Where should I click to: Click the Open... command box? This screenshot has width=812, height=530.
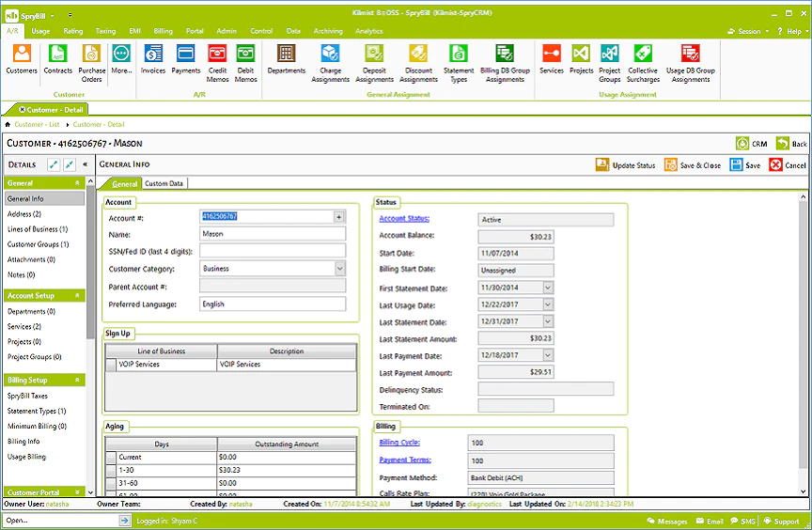pos(61,521)
